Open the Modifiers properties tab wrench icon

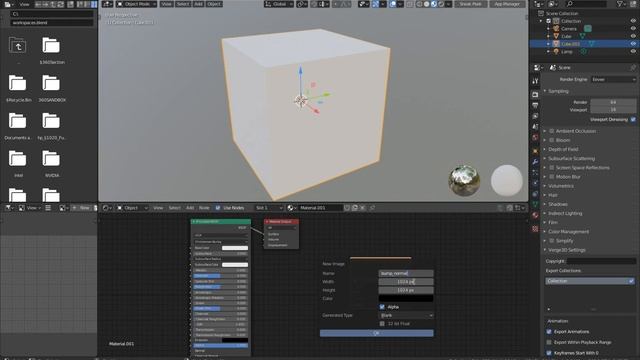pos(535,162)
